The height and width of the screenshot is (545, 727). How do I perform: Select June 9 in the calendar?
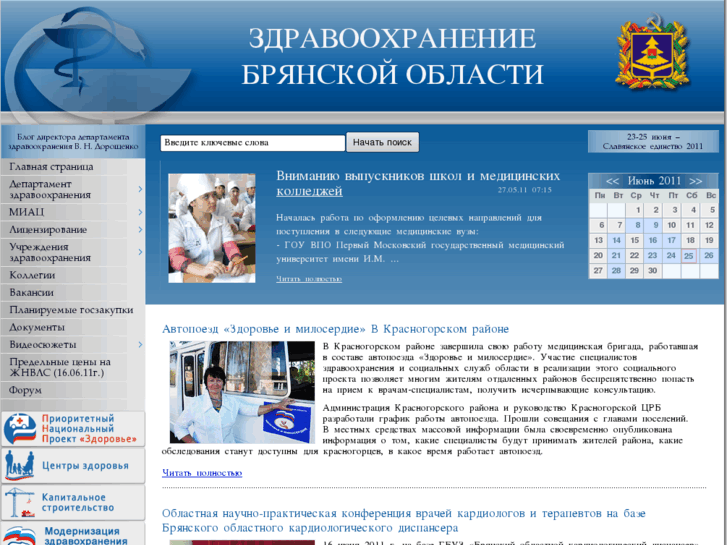point(653,225)
